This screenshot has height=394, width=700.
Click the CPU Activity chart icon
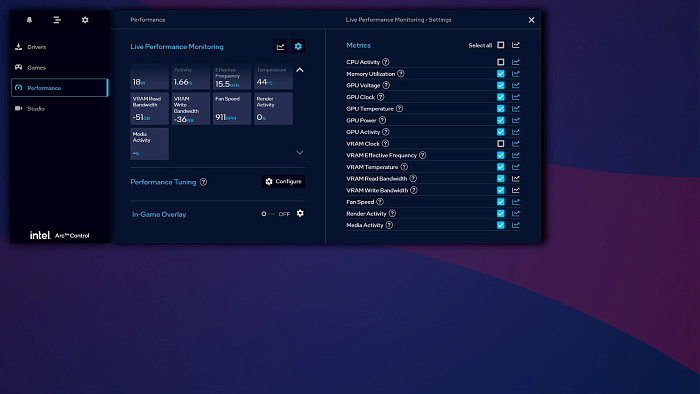[516, 62]
